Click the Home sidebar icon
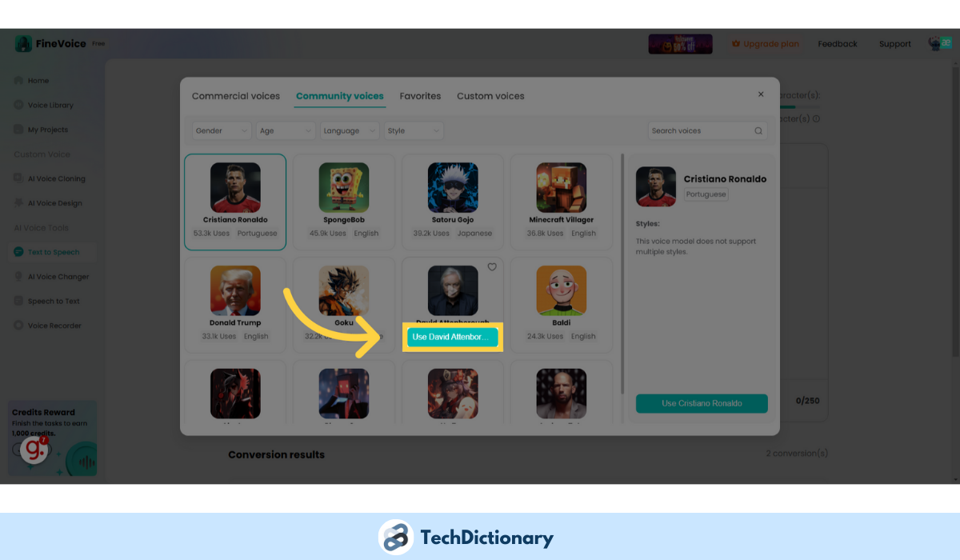This screenshot has height=560, width=960. click(x=18, y=81)
